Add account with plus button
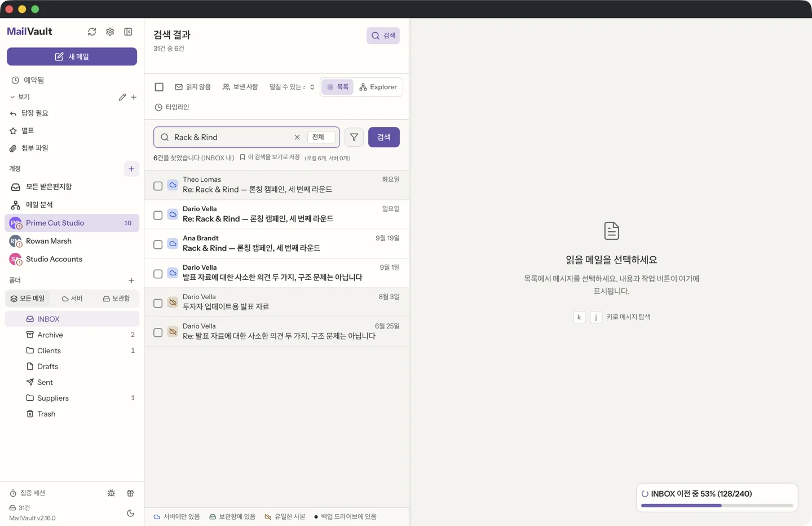 click(x=131, y=169)
